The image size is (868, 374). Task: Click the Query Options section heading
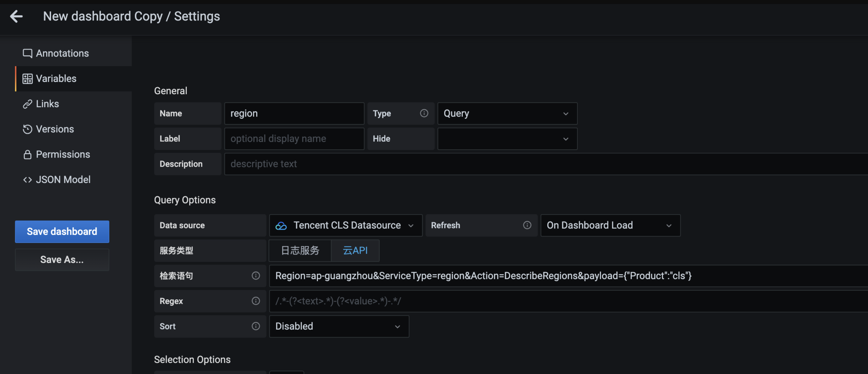(x=185, y=200)
